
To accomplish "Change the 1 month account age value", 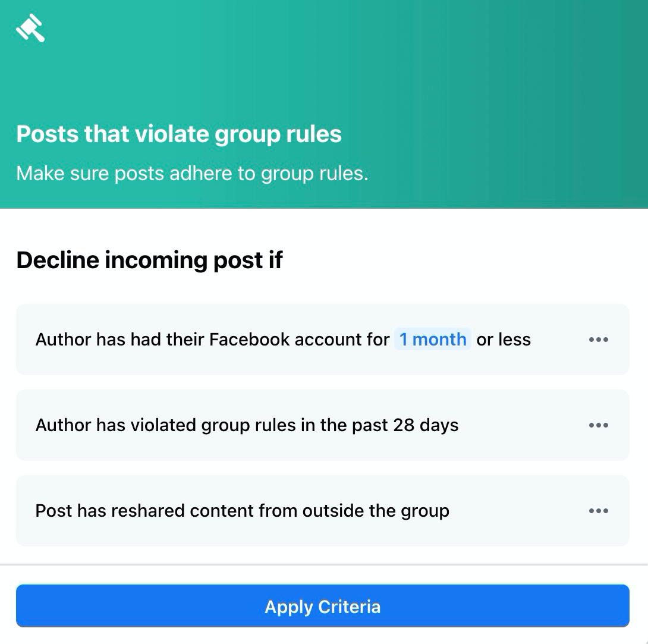I will click(x=432, y=340).
